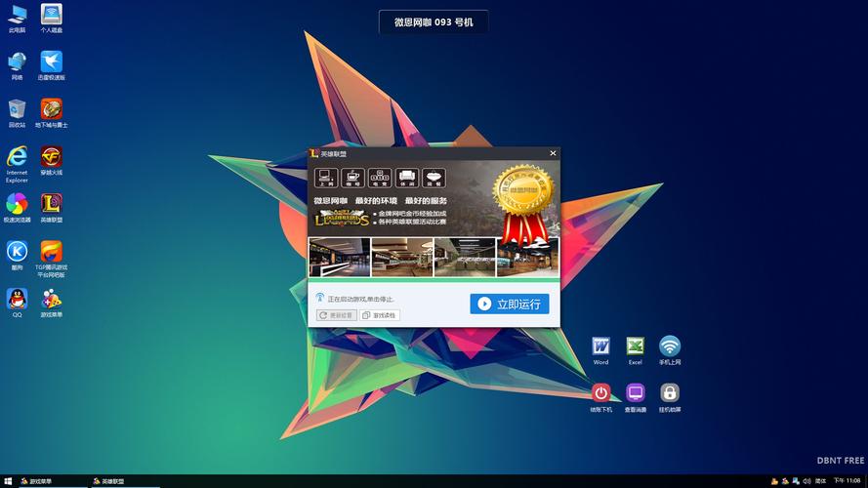
Task: Click the League of Legends logo in the banner
Action: (x=342, y=219)
